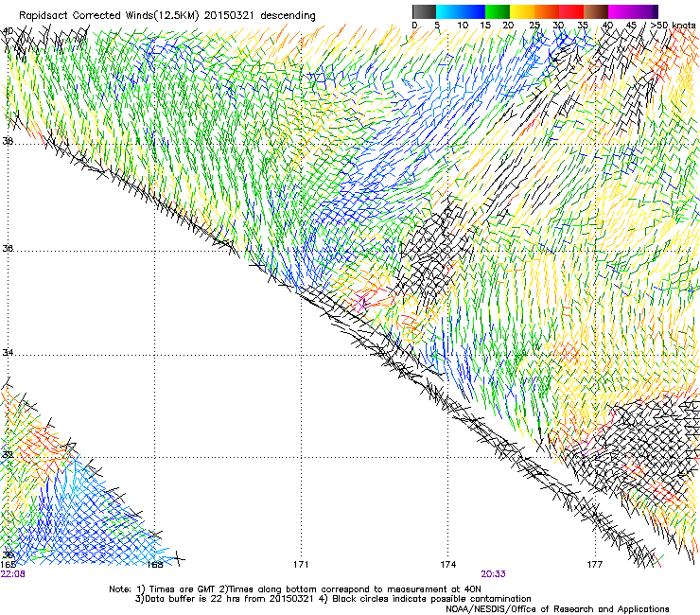The width and height of the screenshot is (700, 615).
Task: Click the '10' label under the legend
Action: (463, 26)
